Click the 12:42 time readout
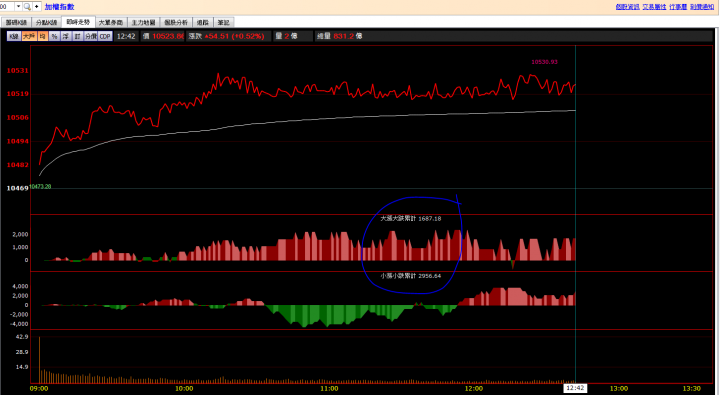This screenshot has width=720, height=395. pos(126,36)
